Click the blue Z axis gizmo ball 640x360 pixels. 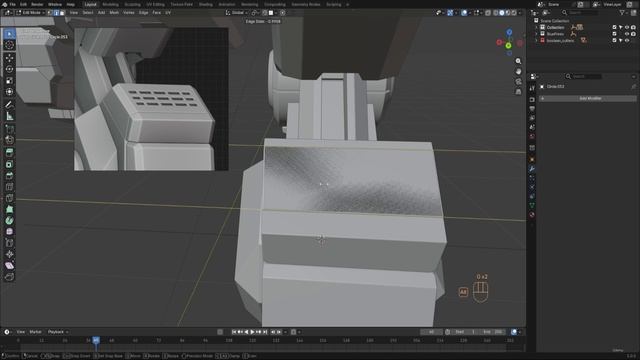509,32
